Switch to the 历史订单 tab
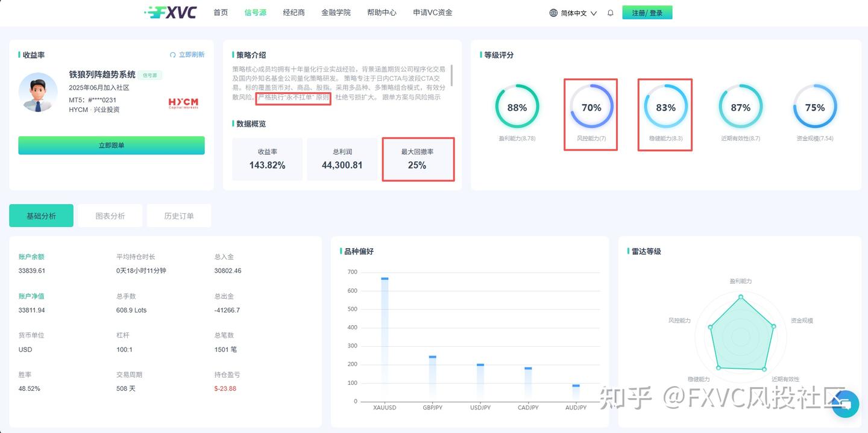Image resolution: width=868 pixels, height=433 pixels. coord(178,215)
